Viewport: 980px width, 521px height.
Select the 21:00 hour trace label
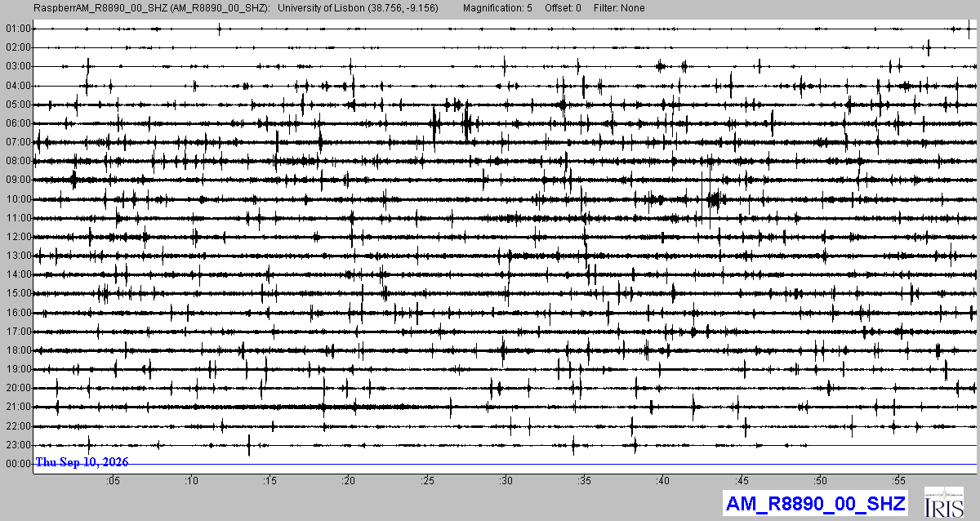pyautogui.click(x=17, y=407)
